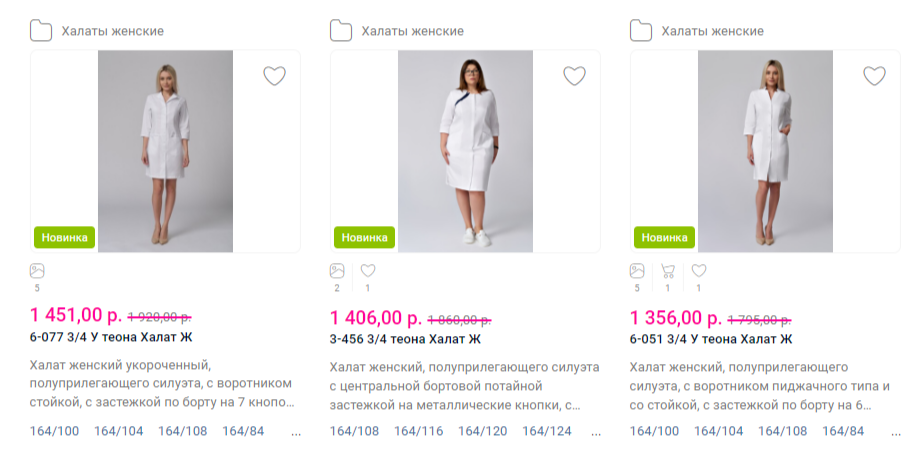Viewport: 901px width, 450px height.
Task: Open category Халаты женские above middle product
Action: point(412,31)
